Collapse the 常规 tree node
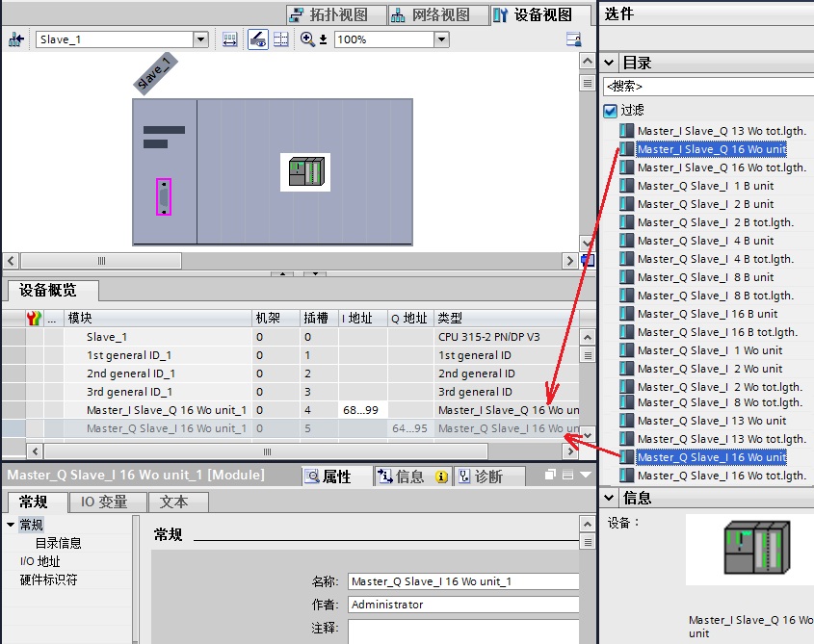The width and height of the screenshot is (814, 644). 11,525
